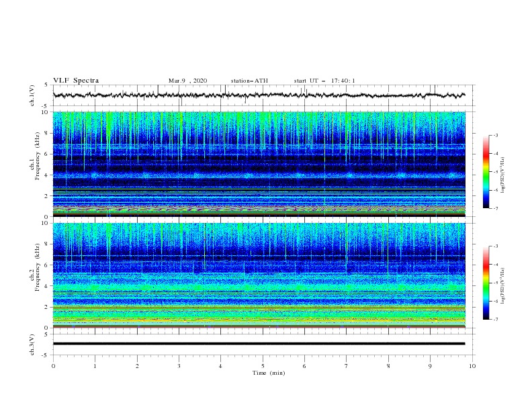This screenshot has height=411, width=532.
Task: Click the "-5" value on ch.1 colorbar
Action: point(495,172)
